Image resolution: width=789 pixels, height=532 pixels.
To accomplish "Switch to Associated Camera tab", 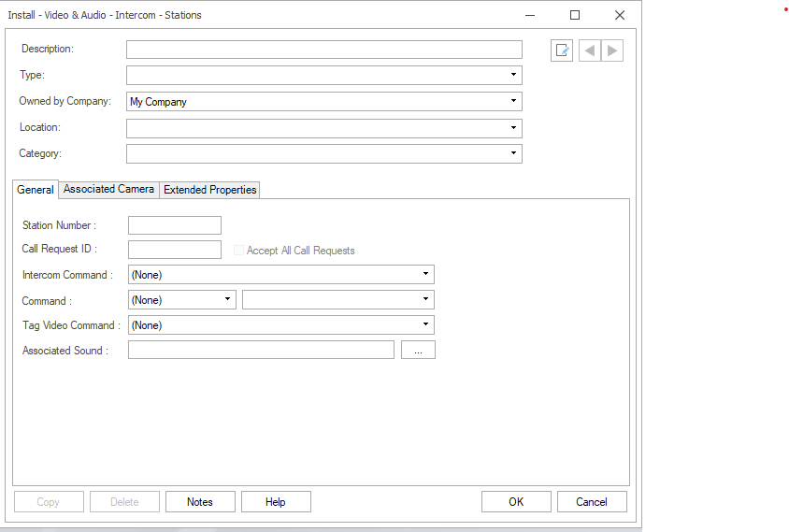I will [x=108, y=190].
